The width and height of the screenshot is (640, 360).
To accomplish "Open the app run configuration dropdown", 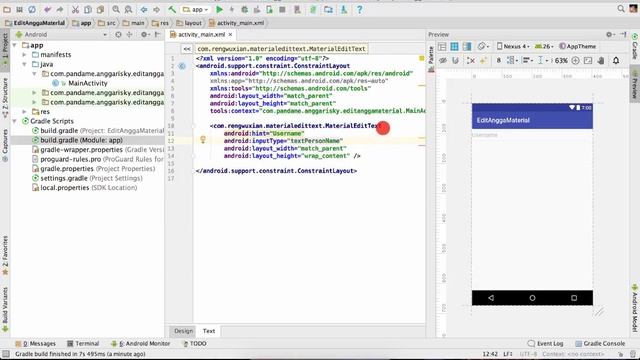I will click(x=196, y=9).
